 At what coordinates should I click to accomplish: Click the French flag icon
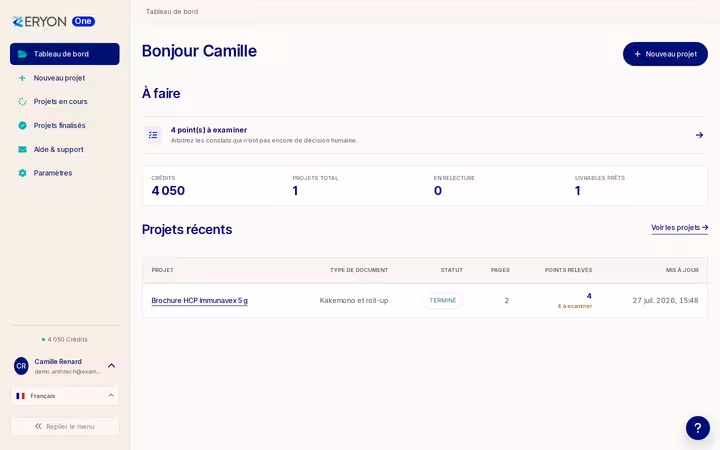click(20, 396)
